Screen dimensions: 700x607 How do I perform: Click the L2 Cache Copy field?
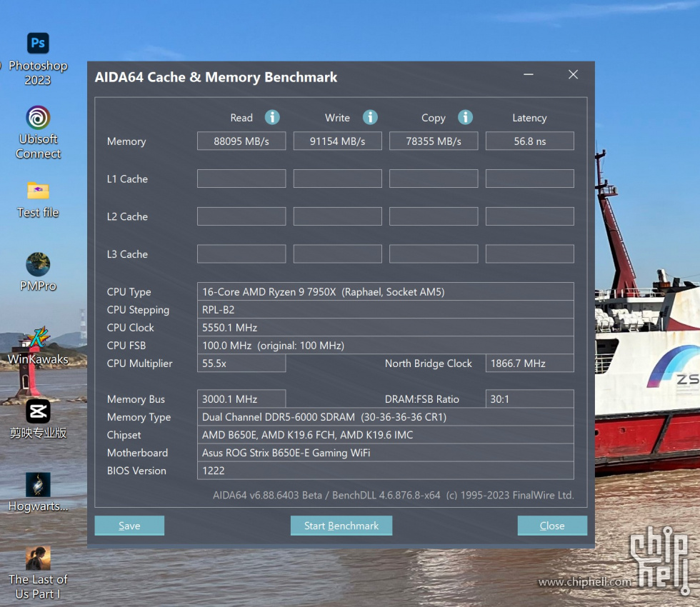coord(434,216)
